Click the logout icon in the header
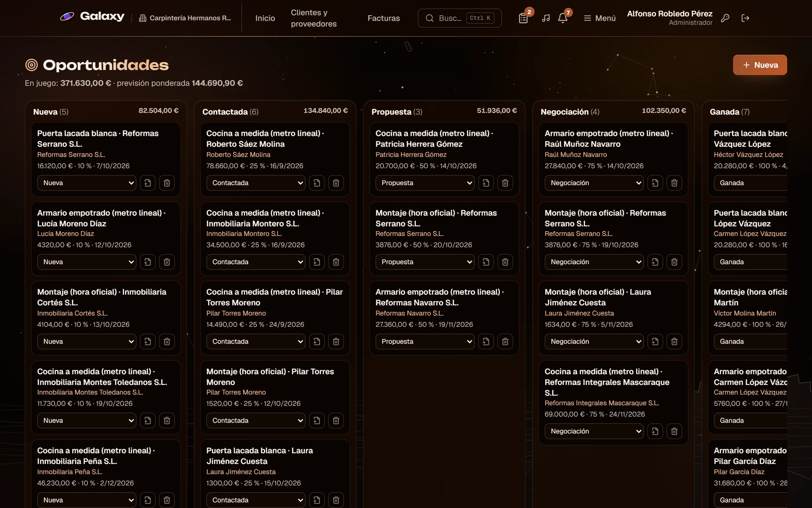The height and width of the screenshot is (508, 812). [745, 18]
